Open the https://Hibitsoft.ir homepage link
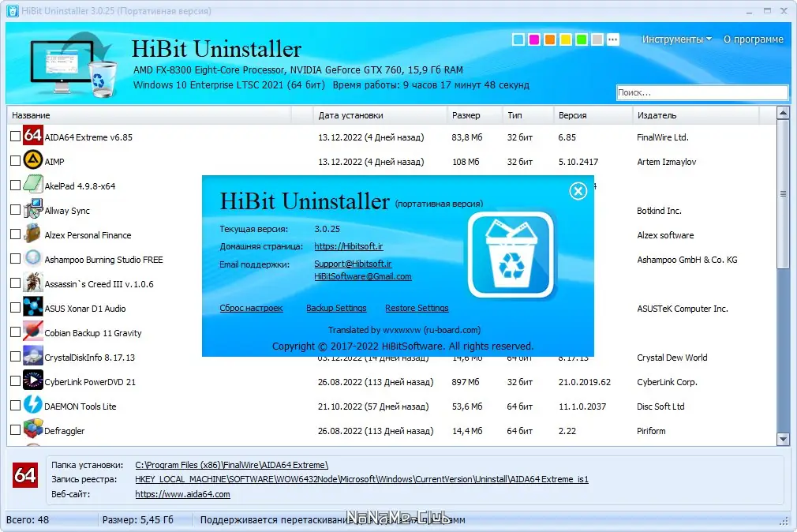 (x=349, y=246)
